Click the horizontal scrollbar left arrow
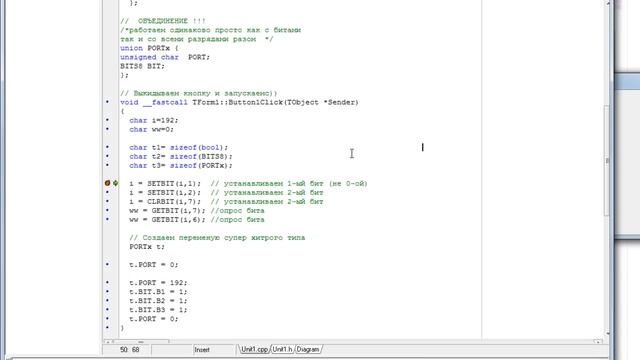 107,342
